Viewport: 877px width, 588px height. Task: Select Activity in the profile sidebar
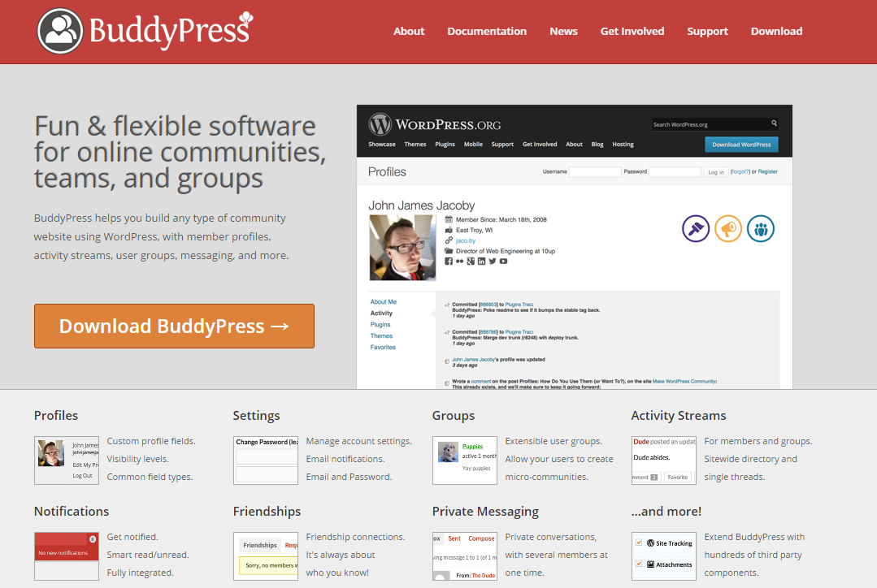381,313
